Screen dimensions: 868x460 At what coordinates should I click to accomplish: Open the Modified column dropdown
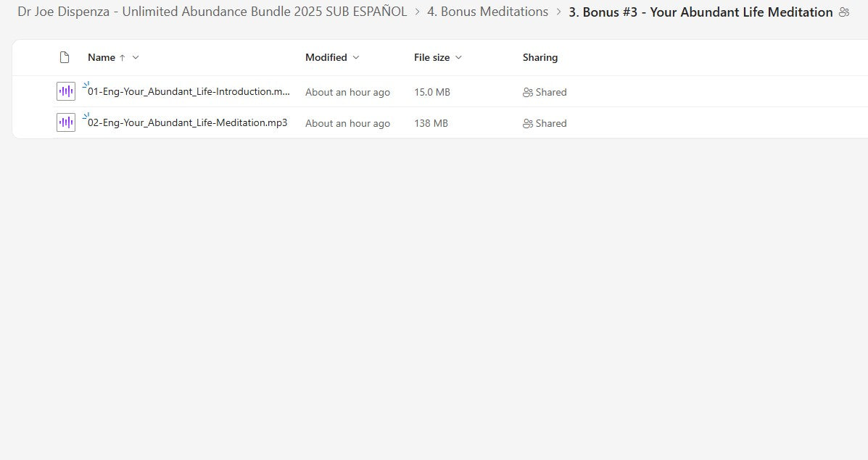(x=356, y=57)
